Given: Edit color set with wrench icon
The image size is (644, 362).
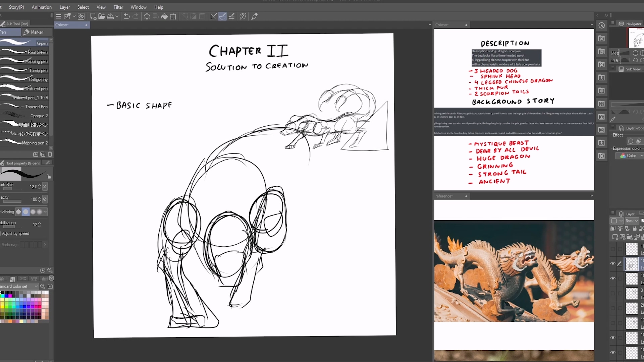Looking at the screenshot, I should 43,286.
